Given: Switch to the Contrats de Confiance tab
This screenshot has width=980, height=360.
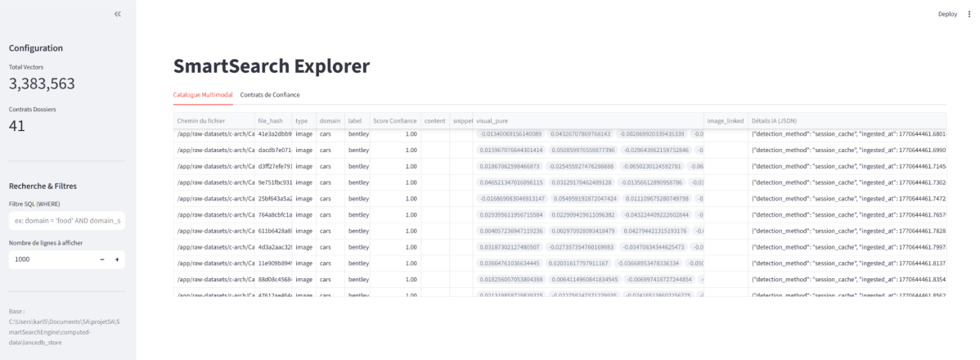Looking at the screenshot, I should [270, 95].
